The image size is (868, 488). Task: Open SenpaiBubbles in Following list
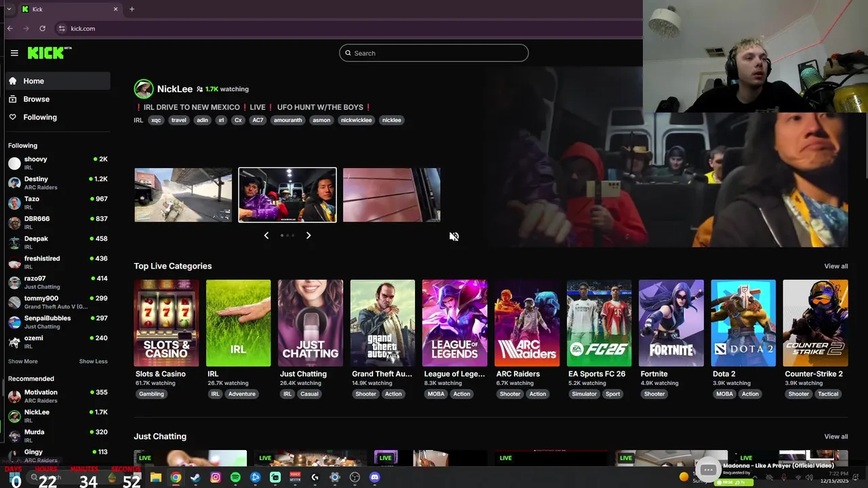coord(57,322)
